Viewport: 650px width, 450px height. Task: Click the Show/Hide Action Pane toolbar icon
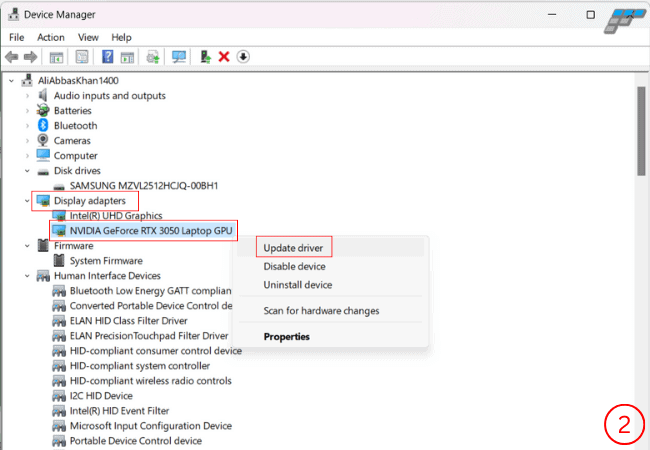[127, 57]
